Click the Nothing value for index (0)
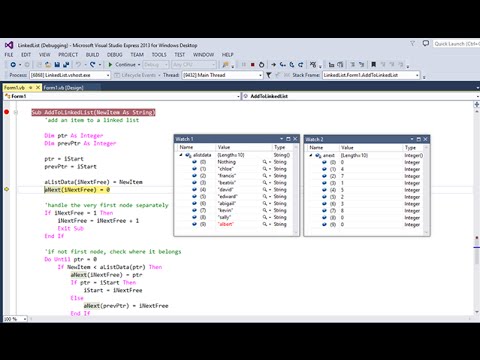The image size is (480, 360). pyautogui.click(x=227, y=162)
